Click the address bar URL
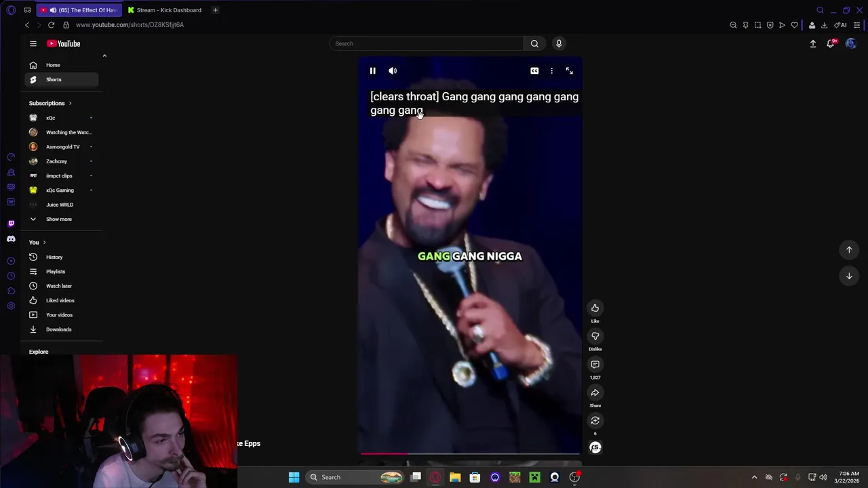868x488 pixels. (x=130, y=25)
